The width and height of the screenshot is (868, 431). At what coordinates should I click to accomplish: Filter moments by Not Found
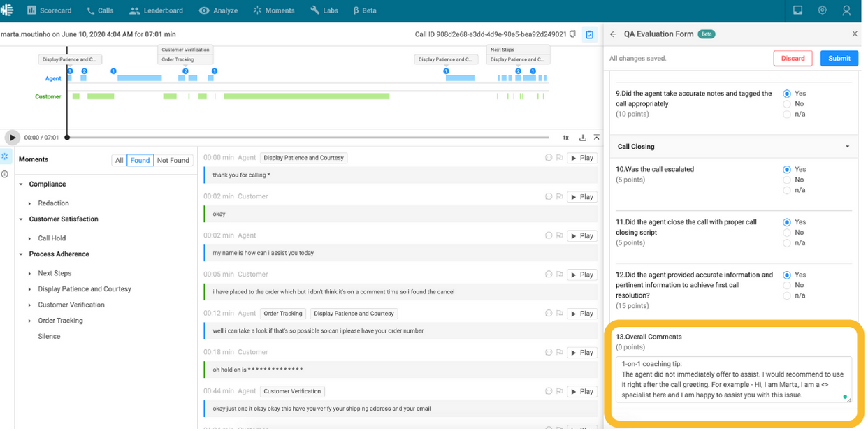(173, 160)
